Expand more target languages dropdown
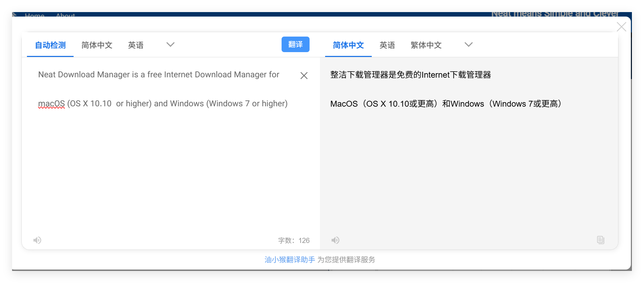The width and height of the screenshot is (644, 283). pos(468,45)
